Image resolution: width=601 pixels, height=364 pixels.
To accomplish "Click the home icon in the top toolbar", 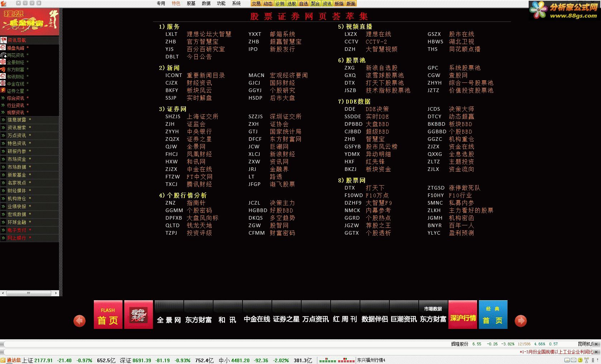I will (x=19, y=3).
